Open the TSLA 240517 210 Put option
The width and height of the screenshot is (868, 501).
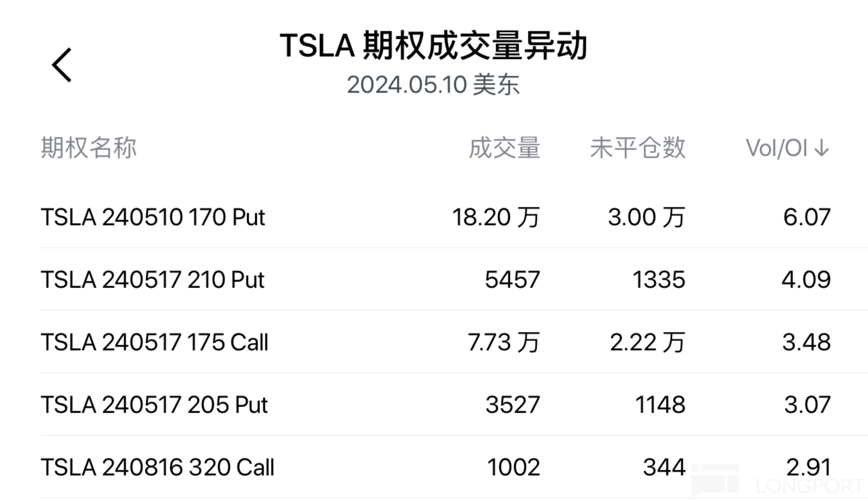click(153, 280)
